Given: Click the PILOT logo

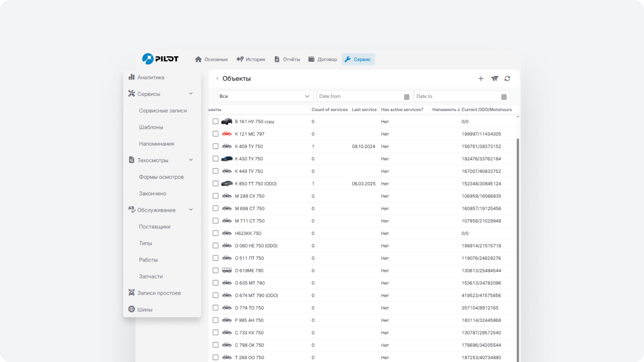Looking at the screenshot, I should pyautogui.click(x=160, y=59).
